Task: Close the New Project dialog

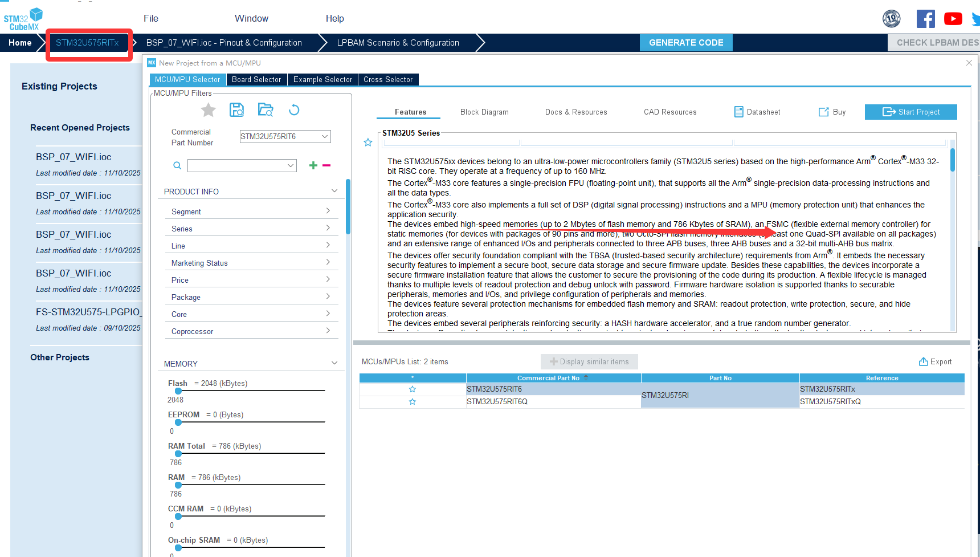Action: (969, 63)
